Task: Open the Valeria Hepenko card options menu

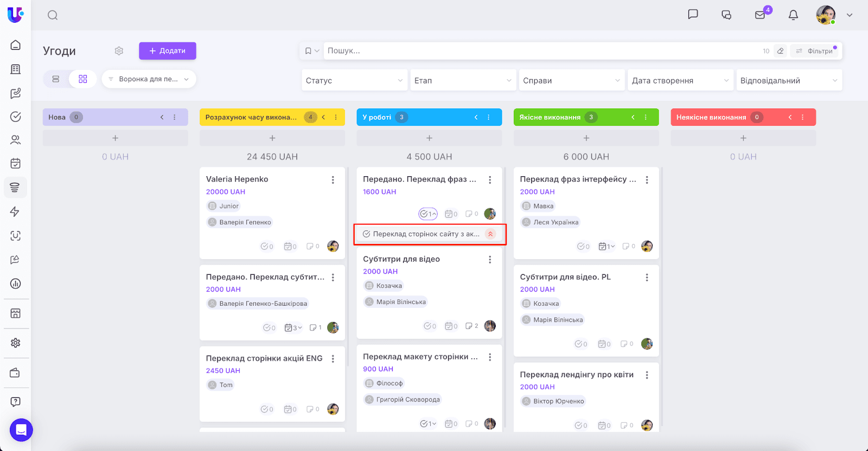Action: 333,180
